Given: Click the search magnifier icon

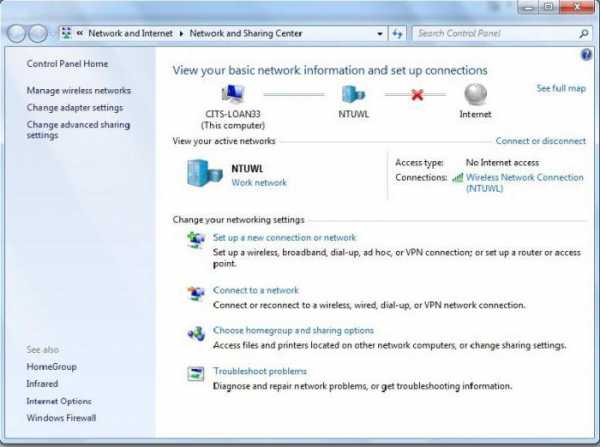Looking at the screenshot, I should coord(584,34).
